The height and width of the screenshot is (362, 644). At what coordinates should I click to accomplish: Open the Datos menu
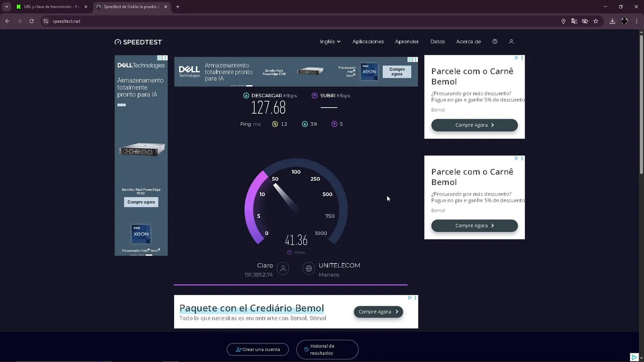(x=438, y=41)
